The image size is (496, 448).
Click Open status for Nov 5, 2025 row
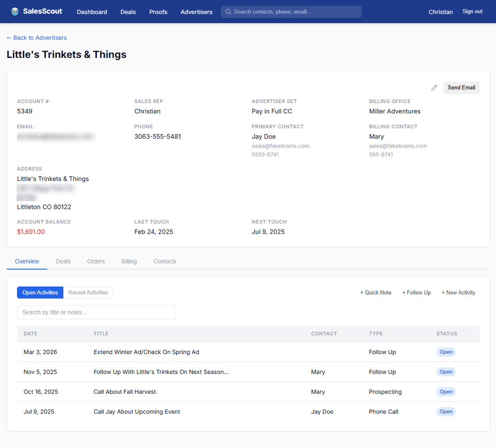click(x=445, y=372)
